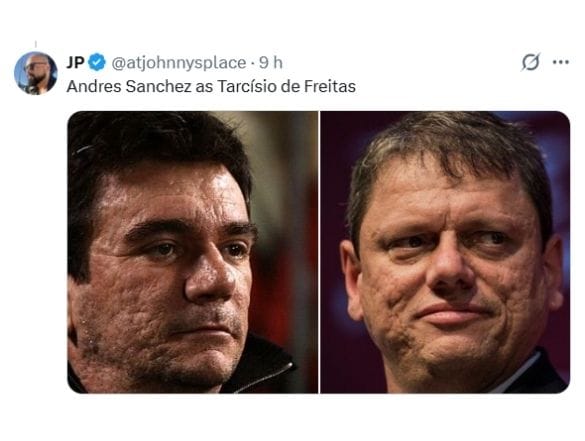Open the right photo with purple background
This screenshot has width=585, height=441.
point(445,252)
